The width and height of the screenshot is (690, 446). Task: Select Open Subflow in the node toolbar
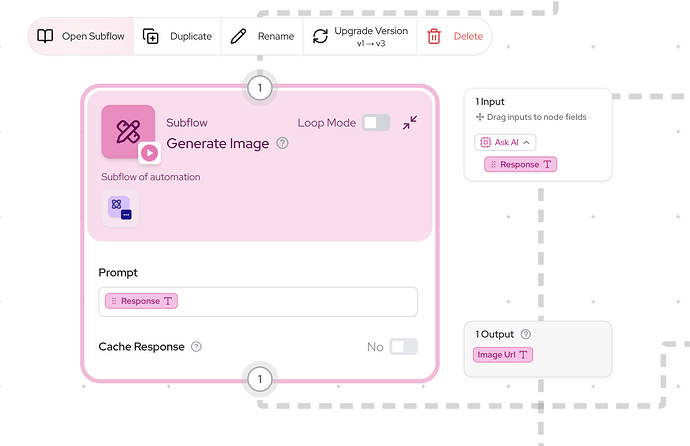(81, 36)
